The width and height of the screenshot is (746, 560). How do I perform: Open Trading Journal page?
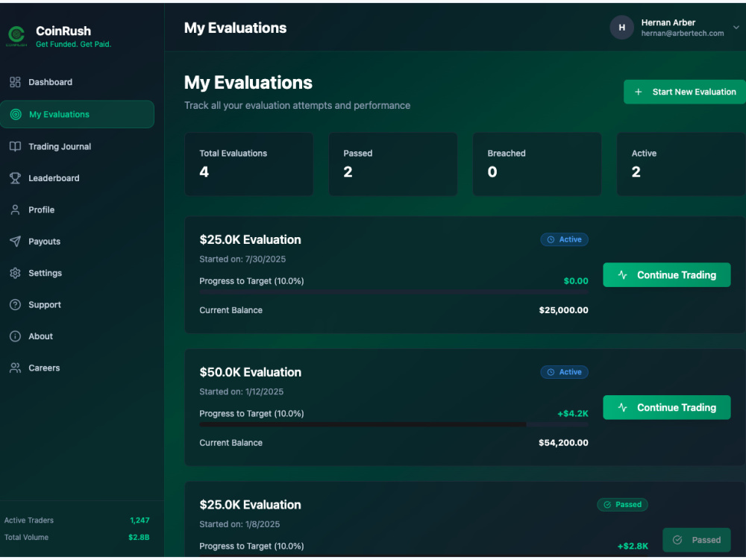(77, 146)
